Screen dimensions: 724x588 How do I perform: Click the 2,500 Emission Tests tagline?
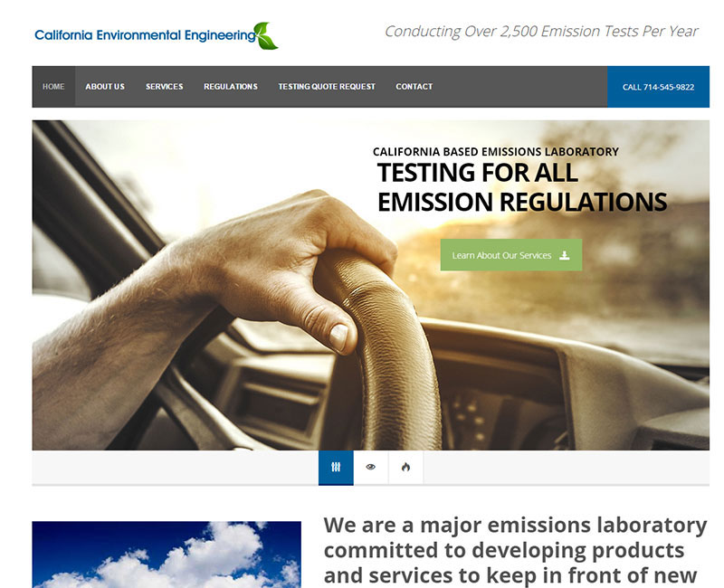coord(540,32)
